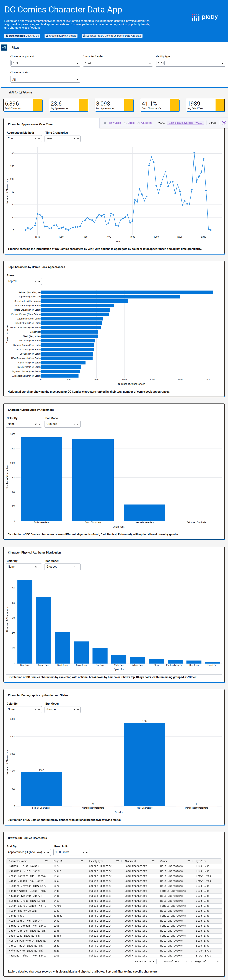Click the Good Characters alignment bar
228x980 pixels.
(x=93, y=480)
